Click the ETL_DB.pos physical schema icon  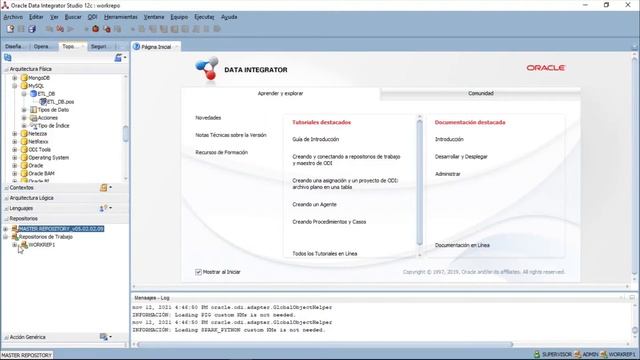pos(43,102)
